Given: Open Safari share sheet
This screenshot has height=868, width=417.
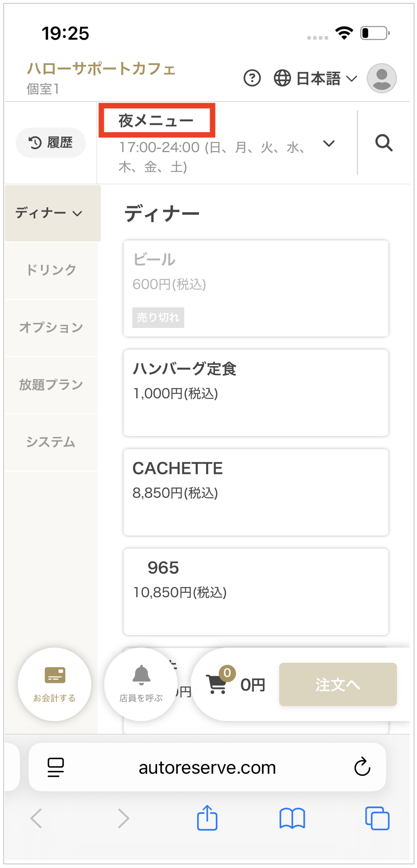Looking at the screenshot, I should point(207,818).
